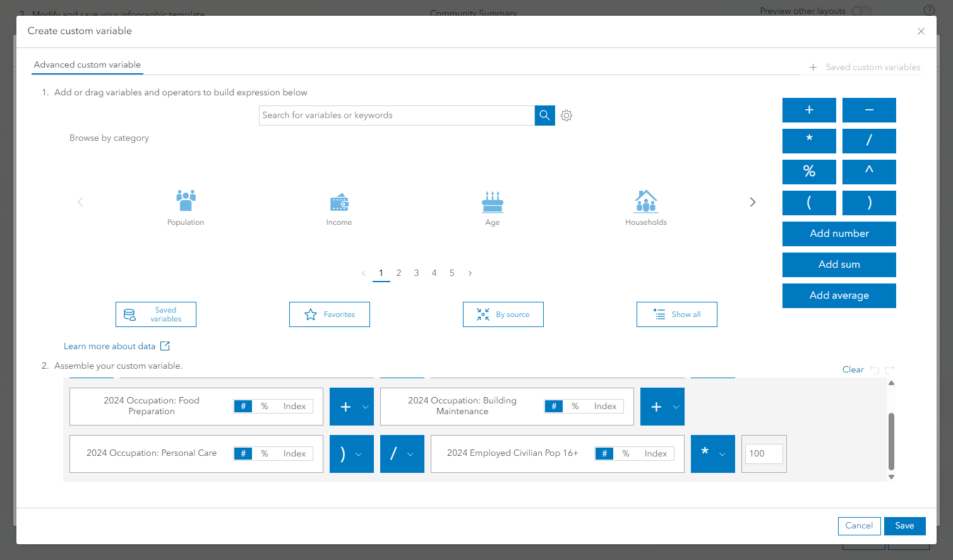Select the Population category icon
Image resolution: width=953 pixels, height=560 pixels.
[185, 202]
